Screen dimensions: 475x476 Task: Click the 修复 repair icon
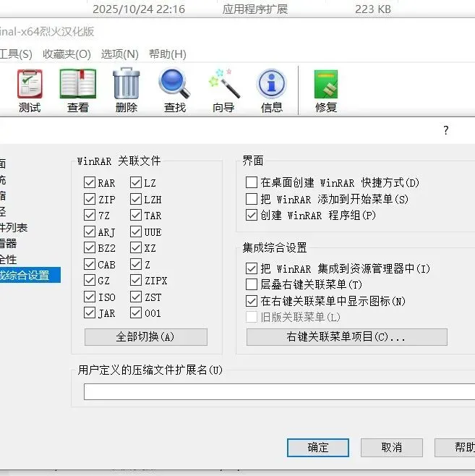(x=326, y=84)
